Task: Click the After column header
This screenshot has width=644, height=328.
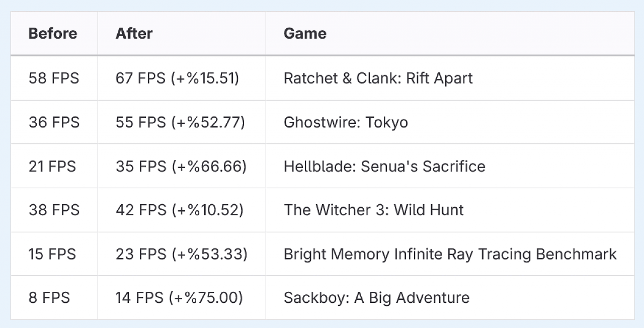Action: click(134, 34)
